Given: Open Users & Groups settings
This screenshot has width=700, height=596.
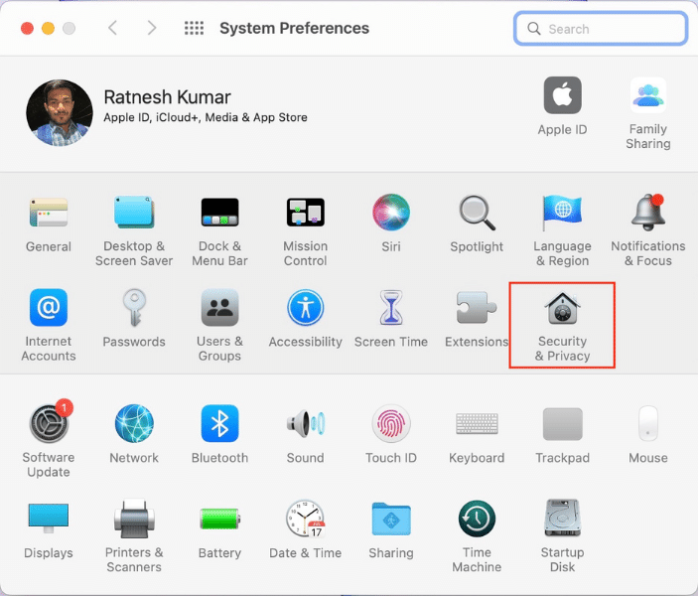Looking at the screenshot, I should tap(219, 307).
